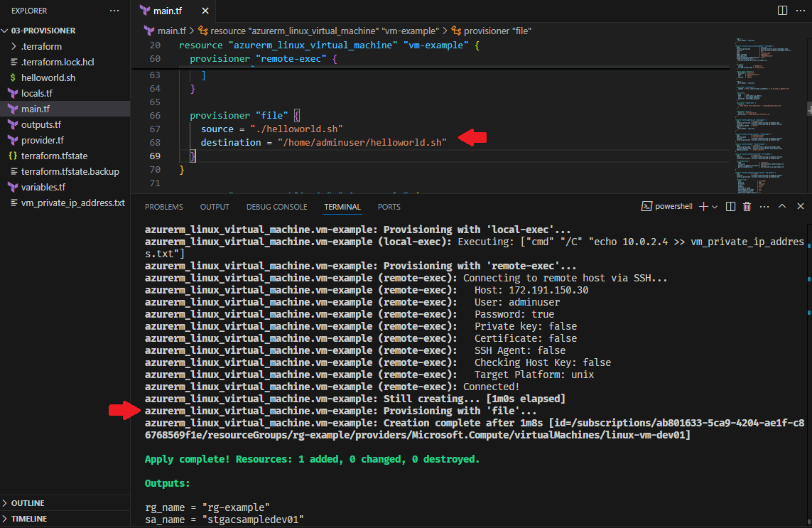The image size is (812, 528).
Task: Expand the OUTLINE section
Action: [28, 503]
